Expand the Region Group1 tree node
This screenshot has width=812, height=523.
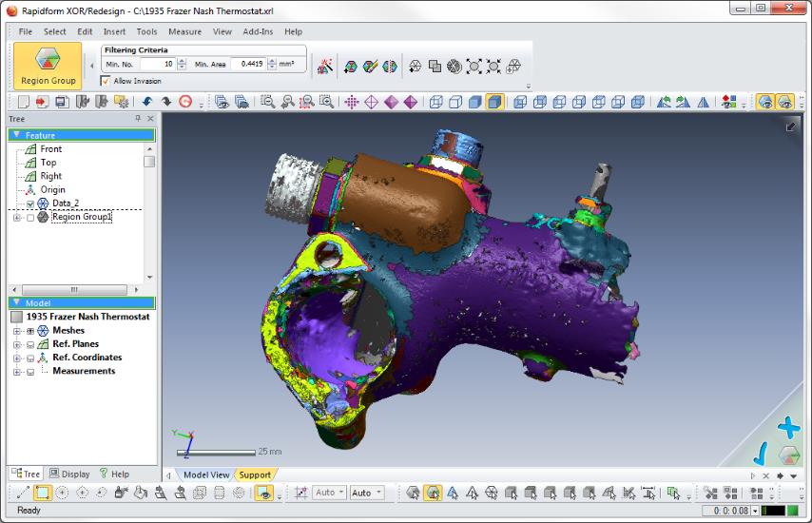pos(17,218)
